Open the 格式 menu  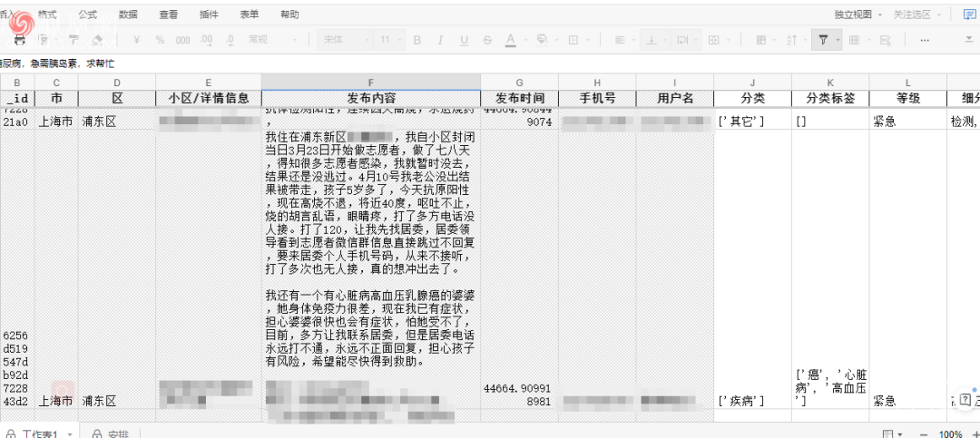pyautogui.click(x=46, y=15)
